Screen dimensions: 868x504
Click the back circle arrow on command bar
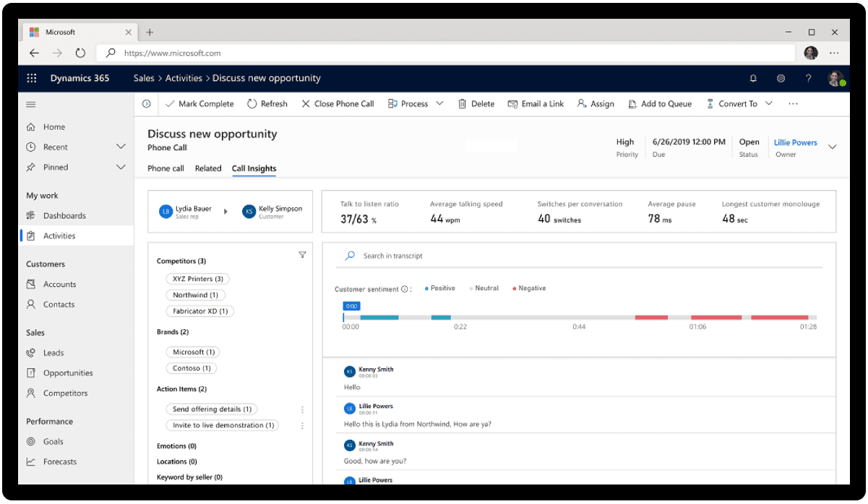[x=147, y=104]
